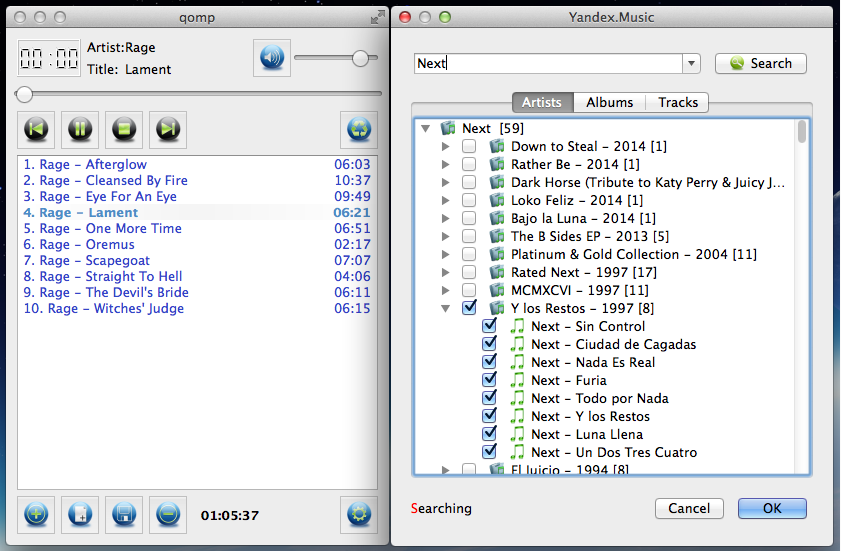
Task: Click note icon of Furia track
Action: [x=517, y=380]
